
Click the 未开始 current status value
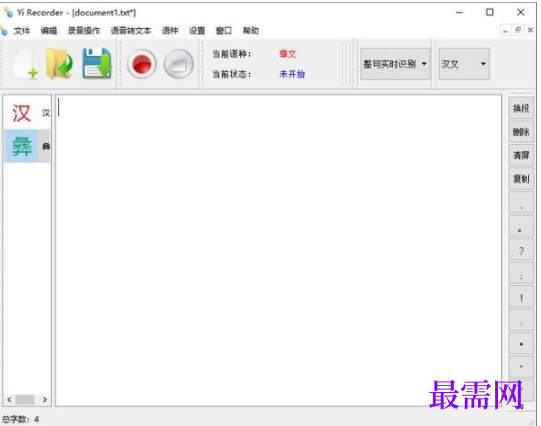tap(292, 74)
